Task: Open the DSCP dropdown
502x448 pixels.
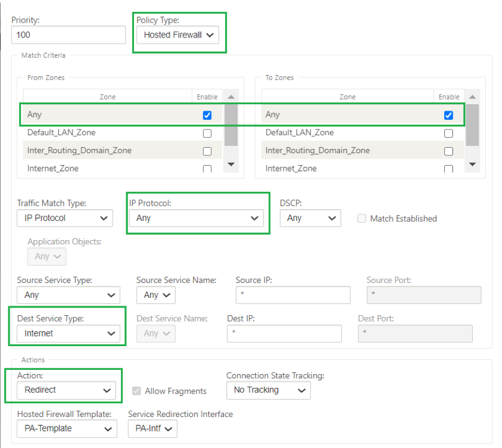Action: pyautogui.click(x=310, y=218)
